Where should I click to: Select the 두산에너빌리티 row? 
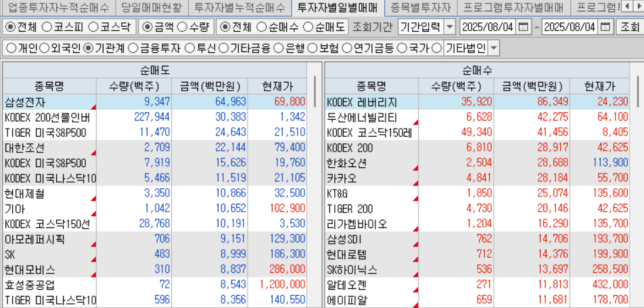(x=478, y=117)
